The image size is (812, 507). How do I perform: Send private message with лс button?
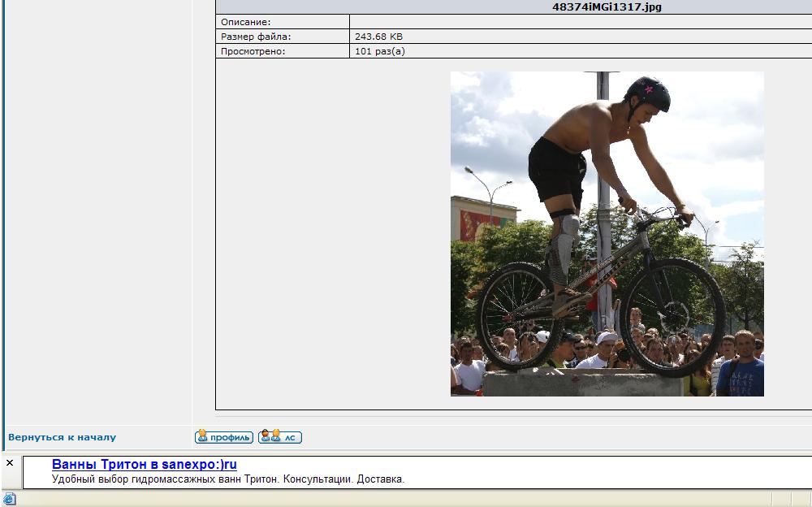(280, 437)
